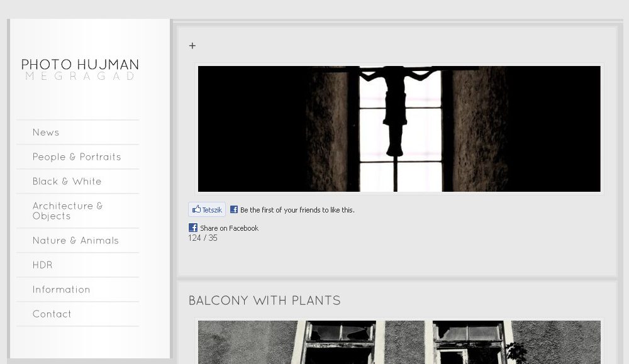The width and height of the screenshot is (629, 364).
Task: Navigate to the HDR section
Action: pos(43,265)
